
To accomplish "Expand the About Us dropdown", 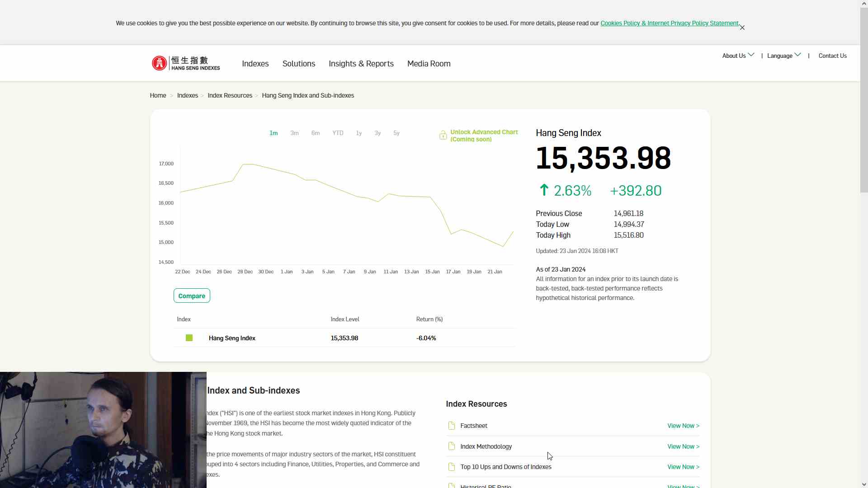I will coord(738,56).
